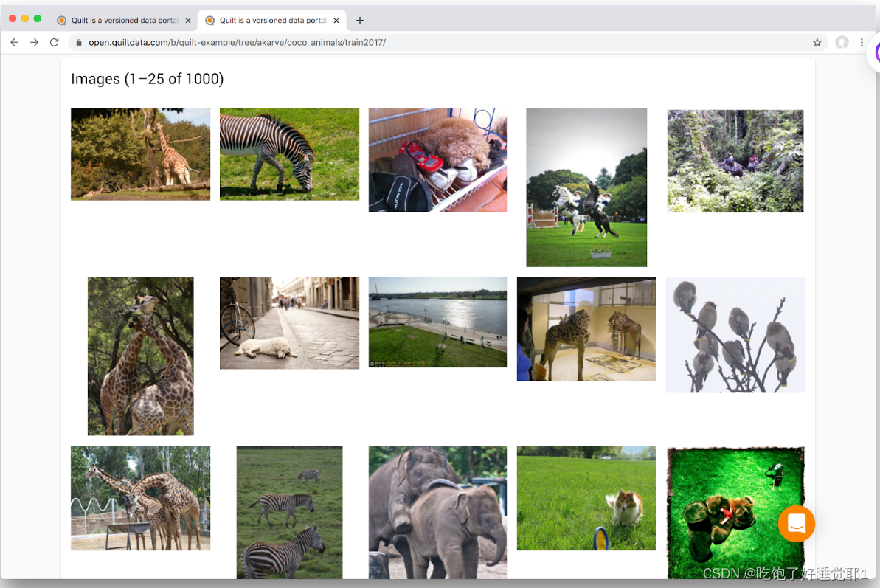Viewport: 880px width, 588px height.
Task: Open the jungle forest thumbnail
Action: [x=735, y=161]
